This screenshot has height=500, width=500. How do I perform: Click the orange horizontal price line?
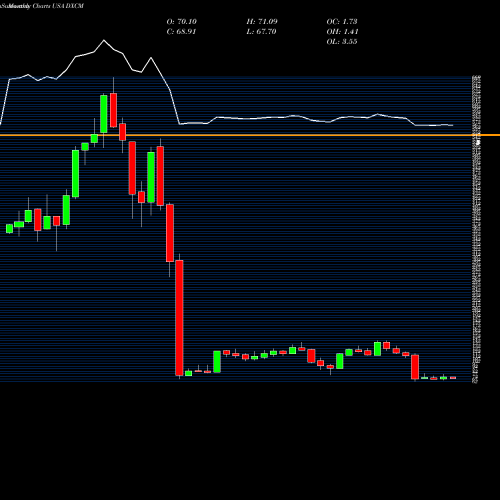250,135
